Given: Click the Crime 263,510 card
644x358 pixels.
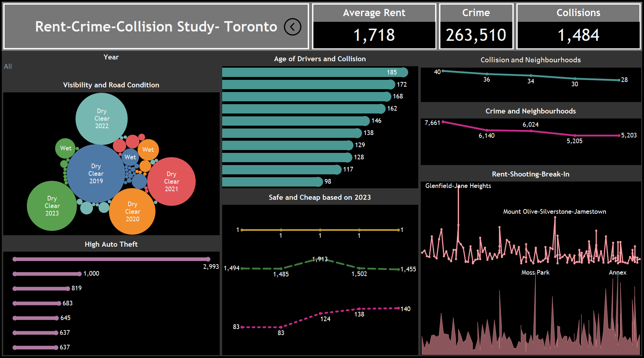Looking at the screenshot, I should [x=476, y=35].
